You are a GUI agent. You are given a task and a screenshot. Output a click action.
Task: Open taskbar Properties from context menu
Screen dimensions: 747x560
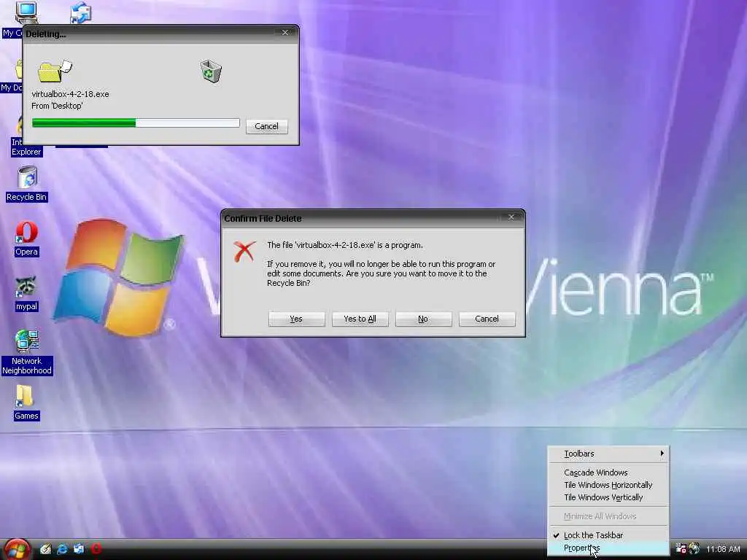coord(608,548)
